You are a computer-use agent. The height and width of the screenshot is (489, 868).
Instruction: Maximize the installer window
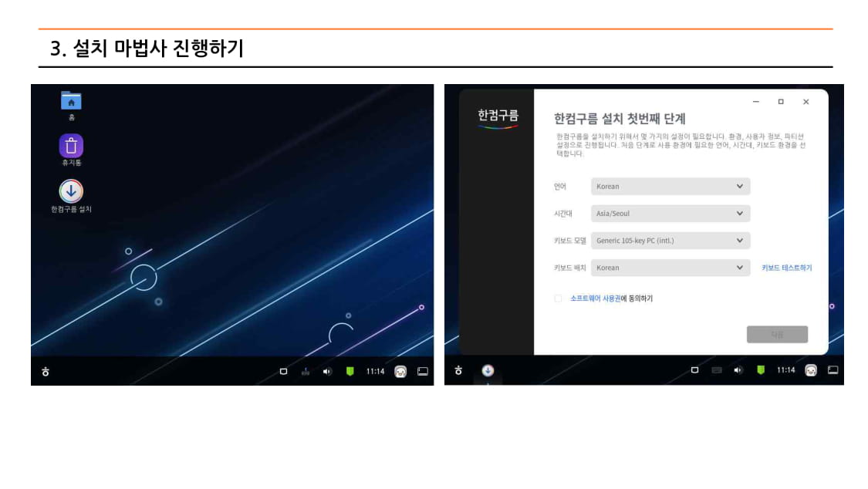781,102
